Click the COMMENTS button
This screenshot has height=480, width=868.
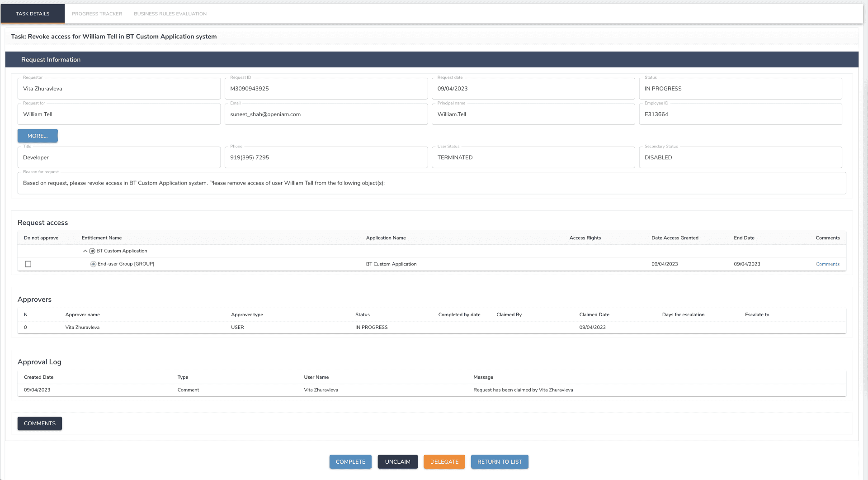click(x=40, y=423)
